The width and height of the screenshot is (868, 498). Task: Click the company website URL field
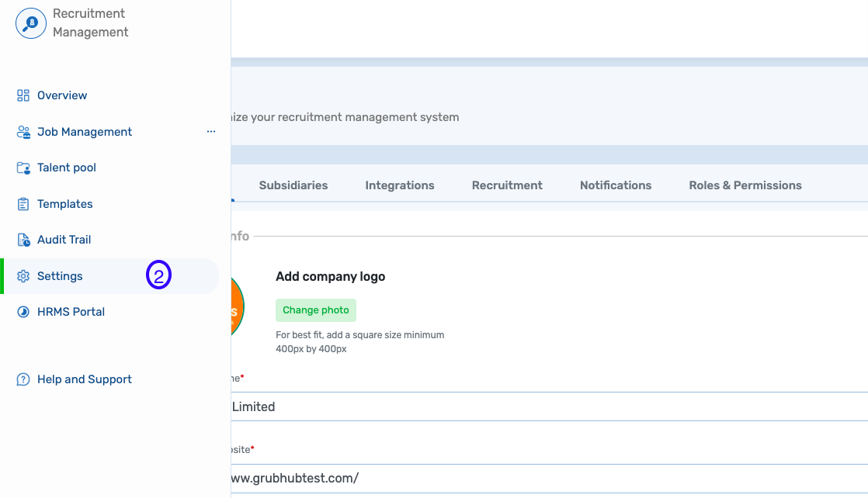(x=466, y=478)
